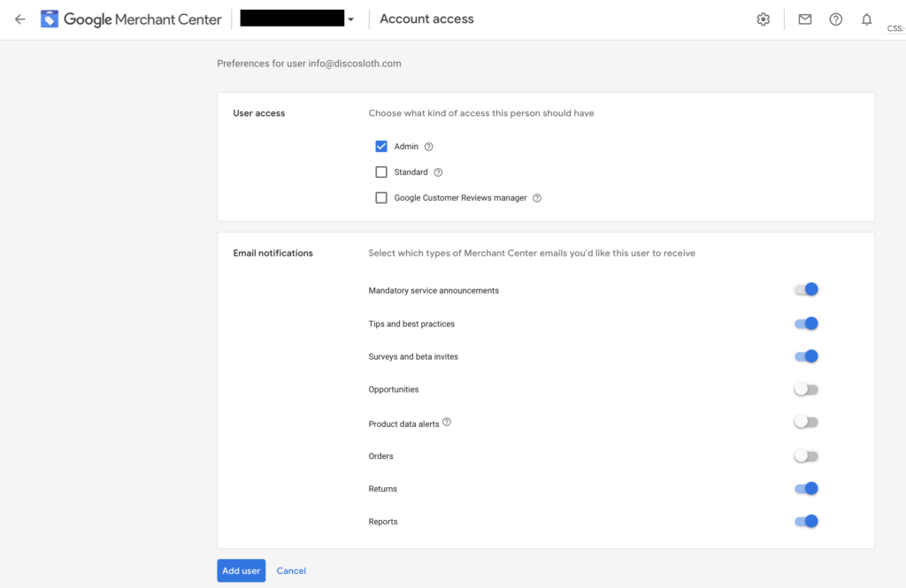Check Google Customer Reviews manager checkbox
This screenshot has height=588, width=906.
[381, 197]
